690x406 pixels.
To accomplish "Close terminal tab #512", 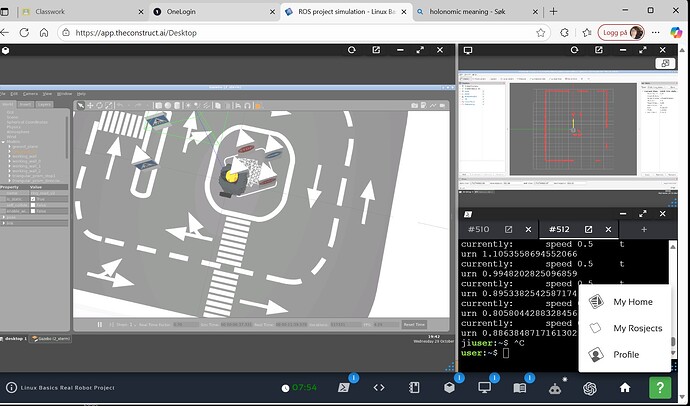I will click(608, 229).
